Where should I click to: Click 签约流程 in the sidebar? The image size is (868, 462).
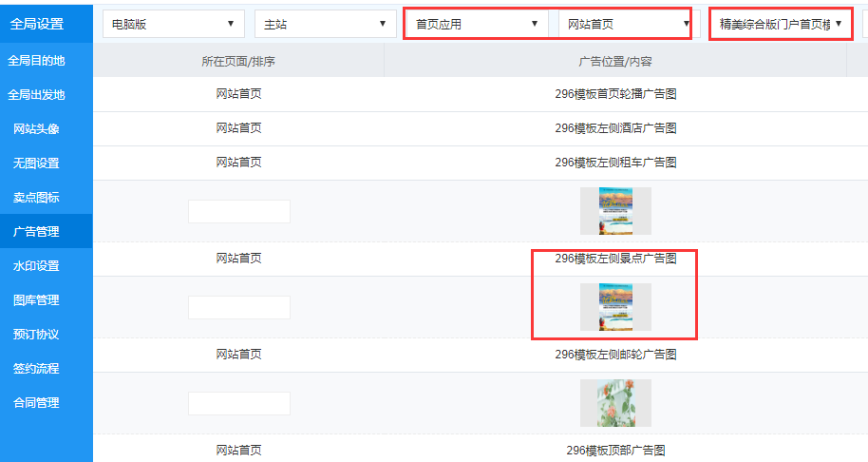click(x=36, y=369)
